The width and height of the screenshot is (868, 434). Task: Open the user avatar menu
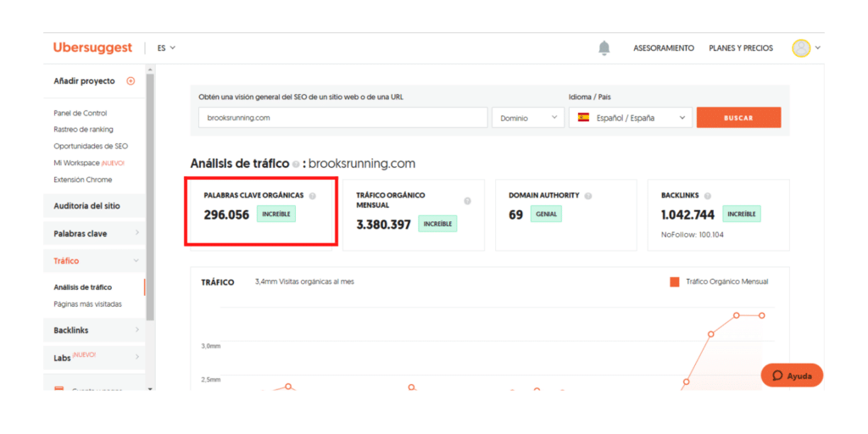tap(801, 48)
